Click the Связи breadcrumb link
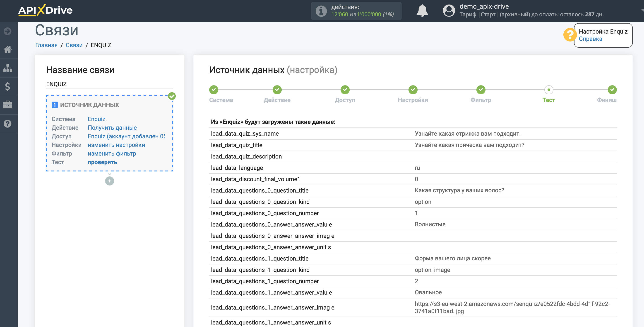Screen dimensions: 644x327 click(74, 45)
